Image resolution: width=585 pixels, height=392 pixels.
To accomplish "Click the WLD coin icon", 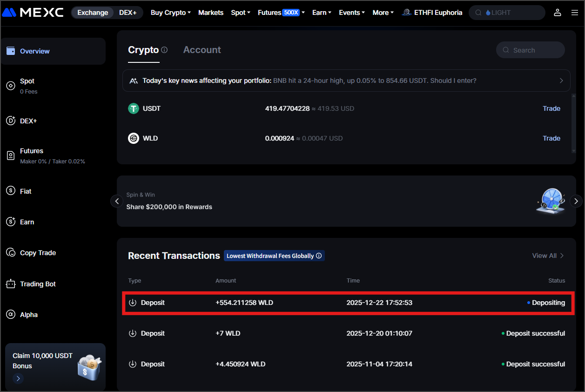I will point(134,138).
